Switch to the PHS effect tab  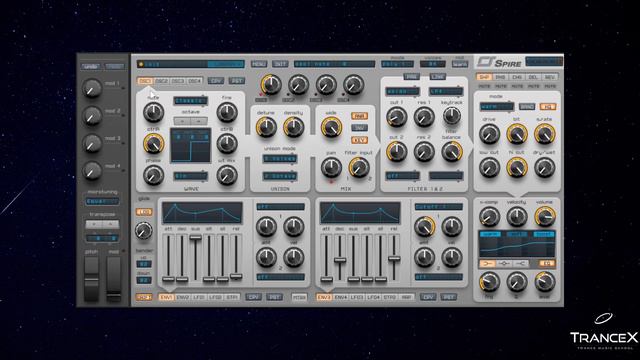pyautogui.click(x=500, y=77)
